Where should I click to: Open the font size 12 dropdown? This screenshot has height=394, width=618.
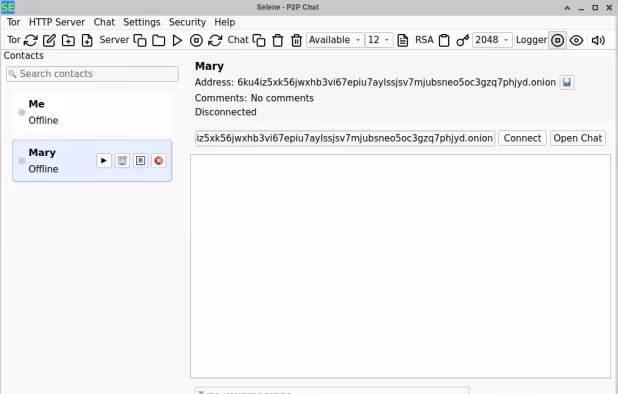point(379,40)
